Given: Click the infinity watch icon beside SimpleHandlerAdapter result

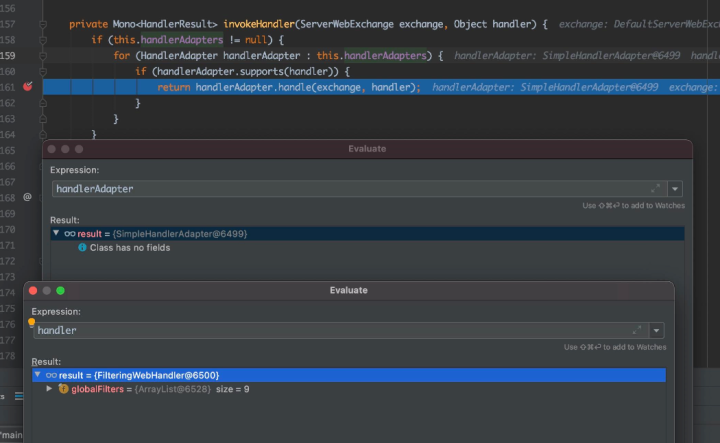Looking at the screenshot, I should click(x=70, y=234).
